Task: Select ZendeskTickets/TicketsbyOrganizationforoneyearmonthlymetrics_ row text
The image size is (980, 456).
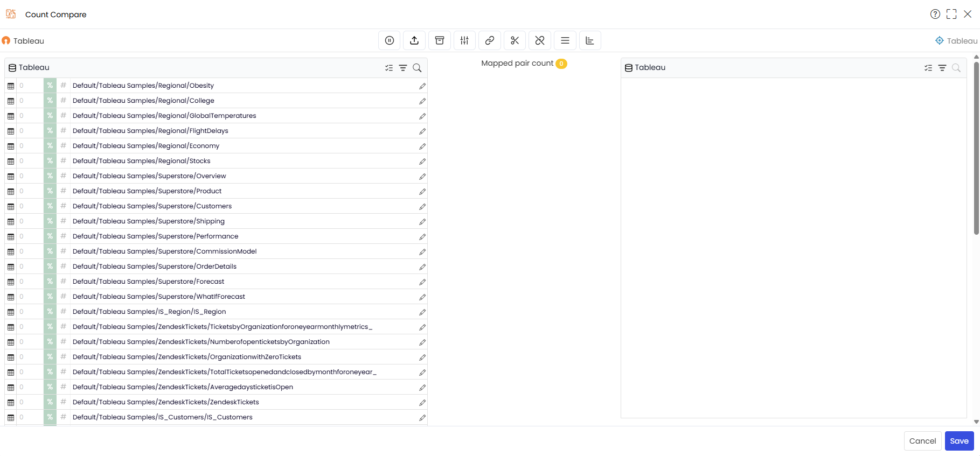Action: (x=223, y=327)
